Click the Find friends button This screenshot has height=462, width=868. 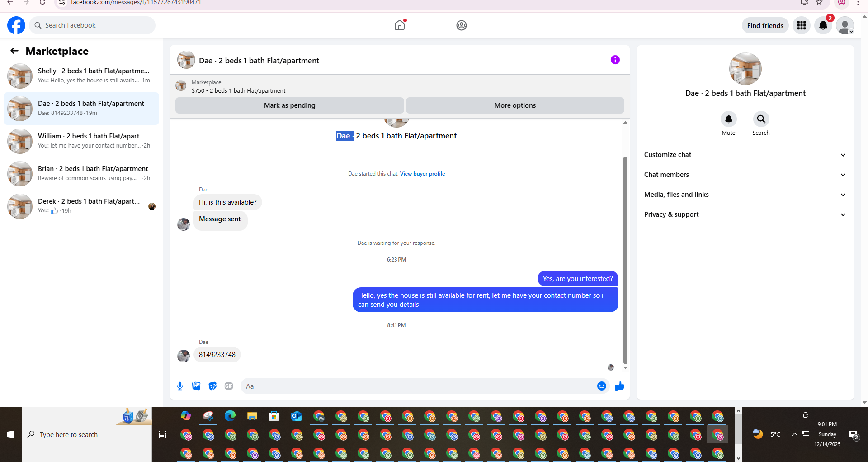(765, 25)
